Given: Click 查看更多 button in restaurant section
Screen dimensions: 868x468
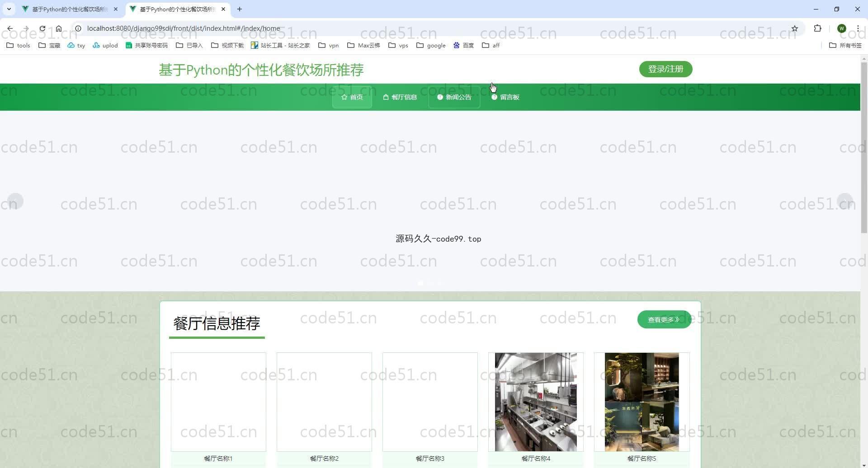Looking at the screenshot, I should [x=663, y=319].
